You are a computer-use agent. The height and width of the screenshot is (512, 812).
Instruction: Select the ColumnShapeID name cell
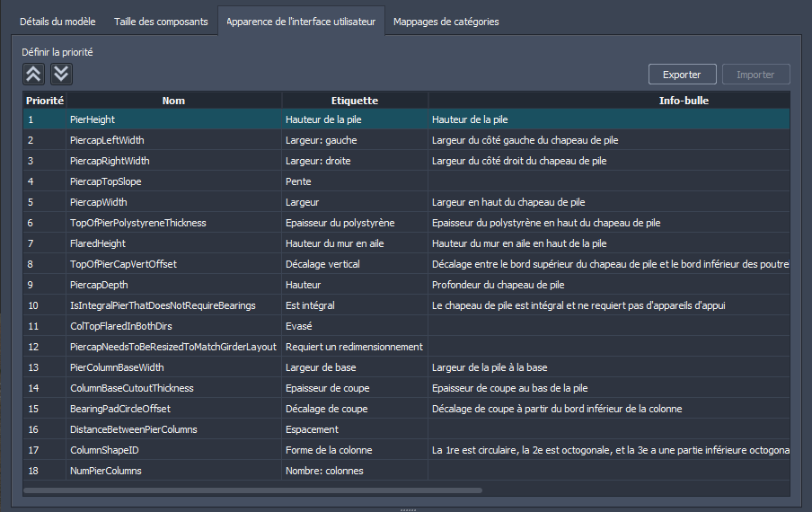point(173,450)
